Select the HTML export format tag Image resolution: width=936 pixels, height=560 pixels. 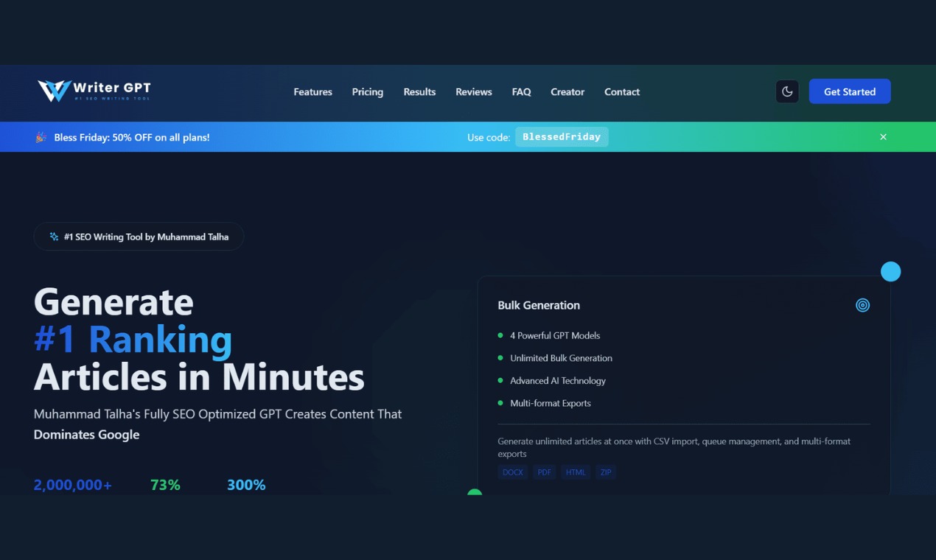(x=576, y=472)
